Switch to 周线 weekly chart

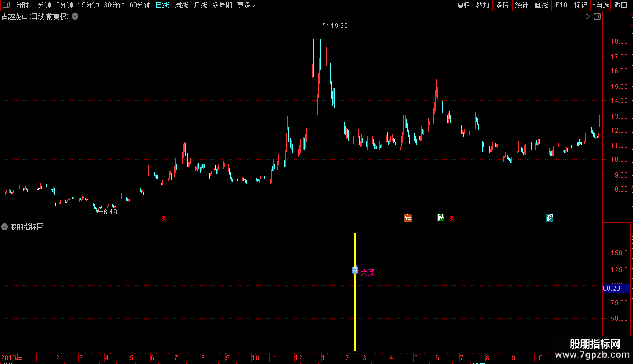[181, 5]
